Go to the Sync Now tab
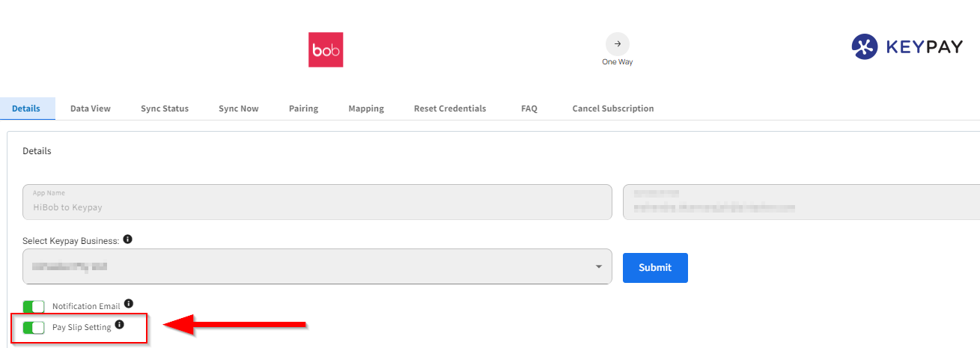This screenshot has width=980, height=348. pyautogui.click(x=239, y=109)
